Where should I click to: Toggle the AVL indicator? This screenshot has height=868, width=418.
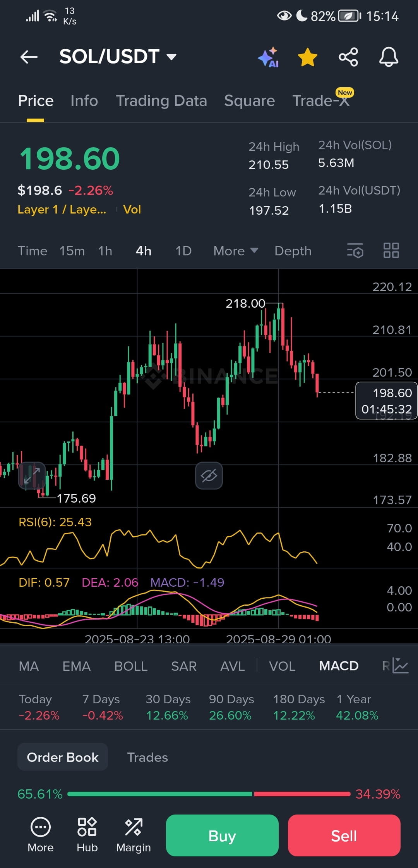point(232,666)
